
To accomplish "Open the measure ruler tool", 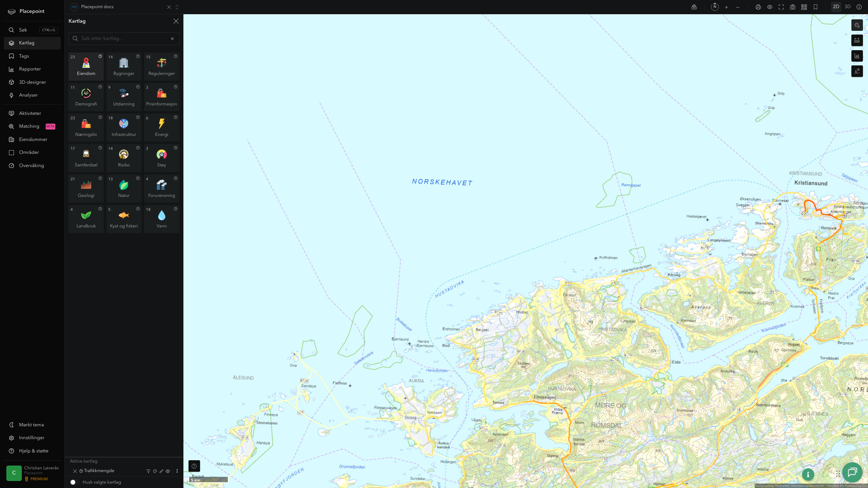I will 857,40.
